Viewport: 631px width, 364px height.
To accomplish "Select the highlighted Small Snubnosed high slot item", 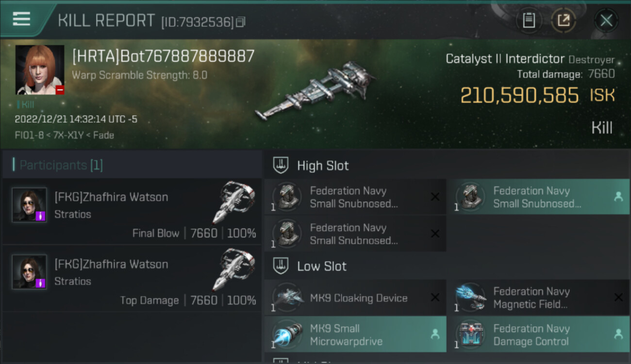I will tap(538, 197).
